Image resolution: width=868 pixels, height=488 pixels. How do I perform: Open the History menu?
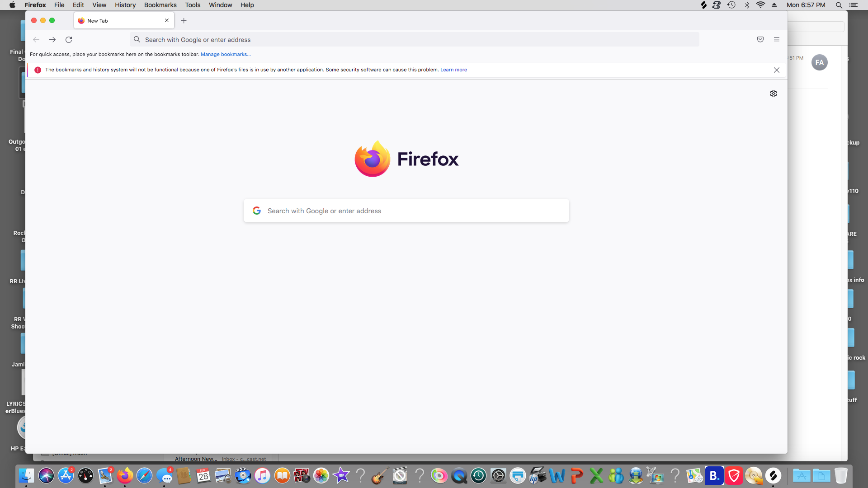point(125,5)
